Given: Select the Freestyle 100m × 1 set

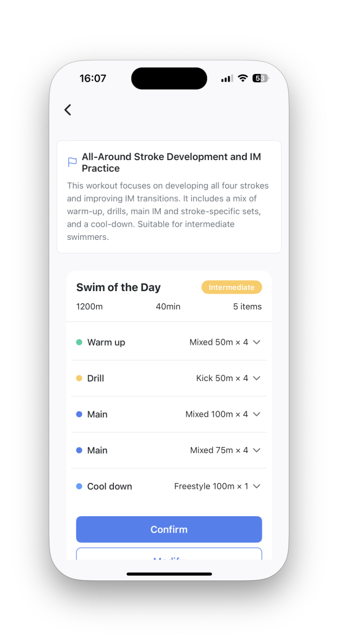Looking at the screenshot, I should point(169,486).
